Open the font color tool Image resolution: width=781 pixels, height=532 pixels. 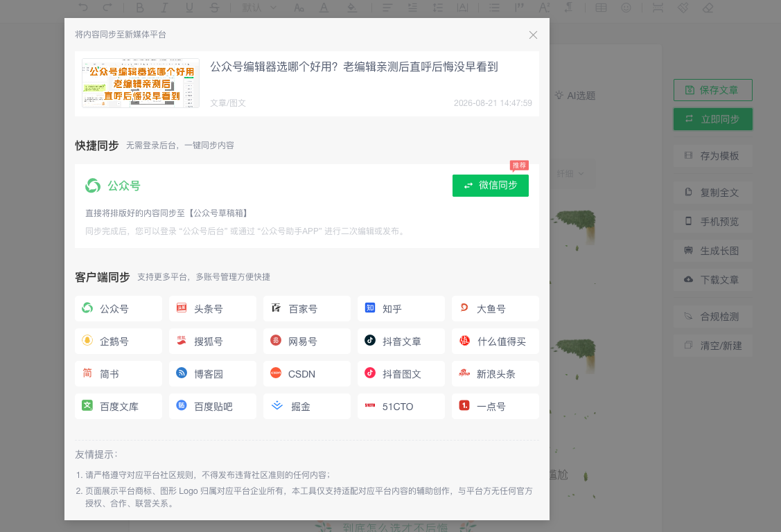[x=324, y=8]
